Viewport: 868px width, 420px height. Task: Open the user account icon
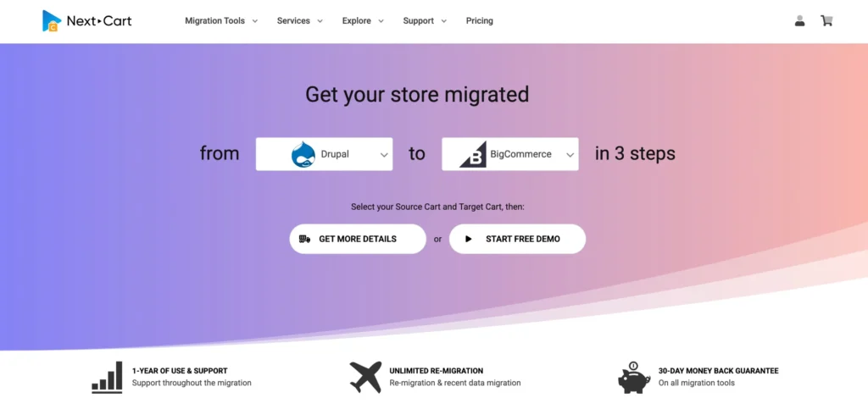(x=799, y=21)
